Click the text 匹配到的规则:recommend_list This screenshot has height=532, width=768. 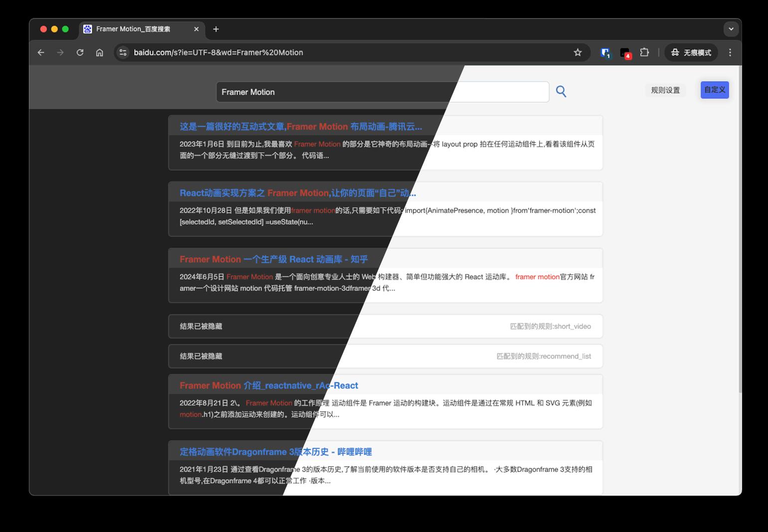tap(544, 356)
